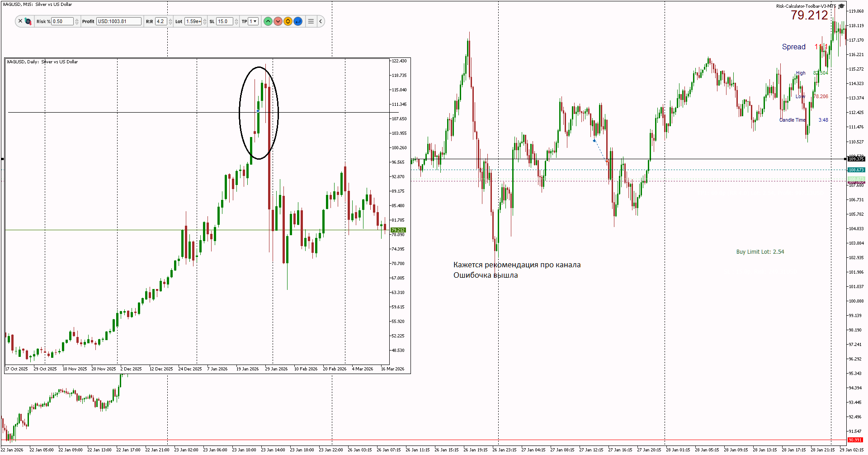
Task: Adjust the SL stepper arrows
Action: tap(236, 21)
